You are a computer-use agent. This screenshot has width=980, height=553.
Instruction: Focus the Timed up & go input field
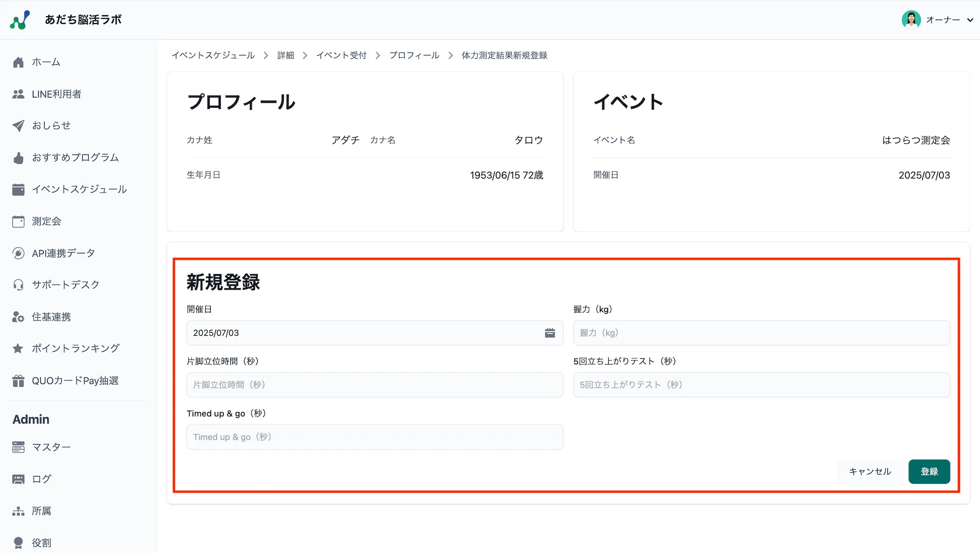click(x=374, y=437)
